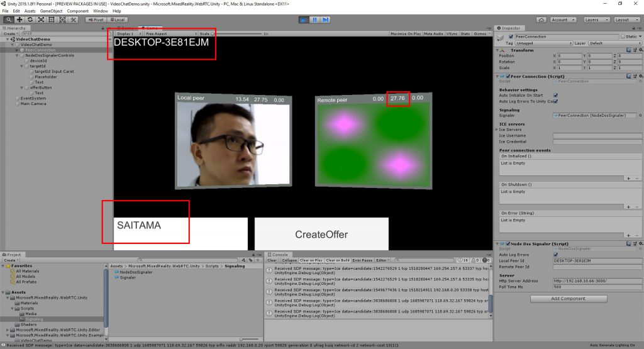Viewport: 644px width, 349px height.
Task: Click Add Component button
Action: click(x=569, y=299)
